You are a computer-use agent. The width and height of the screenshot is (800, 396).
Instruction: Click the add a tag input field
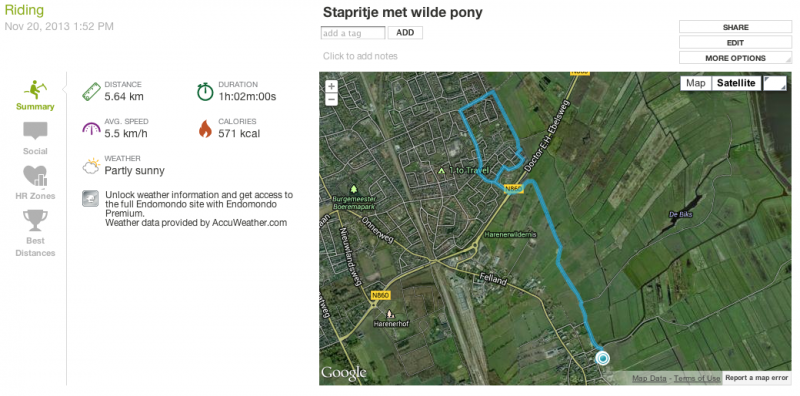[353, 33]
